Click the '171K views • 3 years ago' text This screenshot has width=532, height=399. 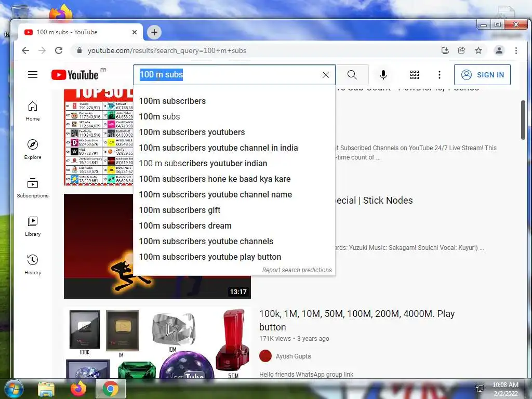[x=294, y=339]
